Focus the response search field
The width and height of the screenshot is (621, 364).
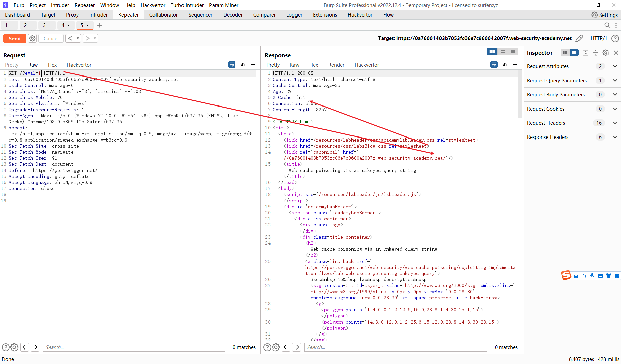396,347
